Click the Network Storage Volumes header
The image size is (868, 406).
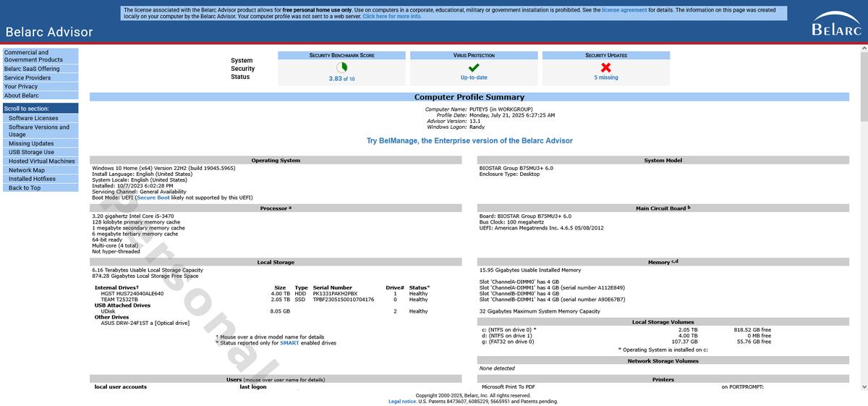(x=663, y=360)
